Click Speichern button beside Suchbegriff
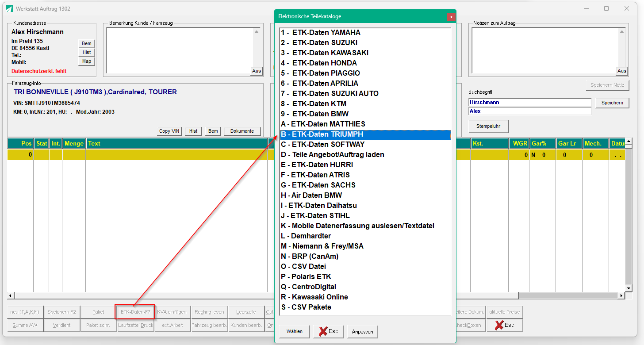The height and width of the screenshot is (345, 644). point(612,103)
